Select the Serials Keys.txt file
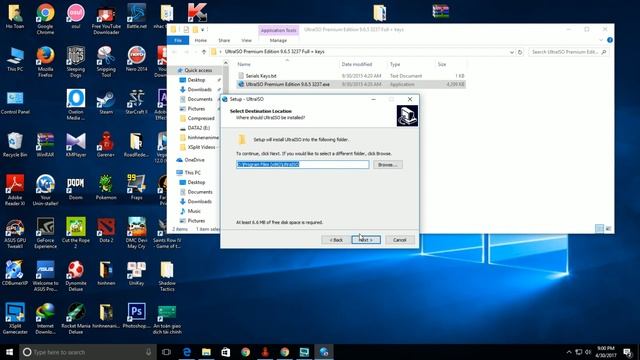Viewport: 640px width, 360px height. [261, 76]
